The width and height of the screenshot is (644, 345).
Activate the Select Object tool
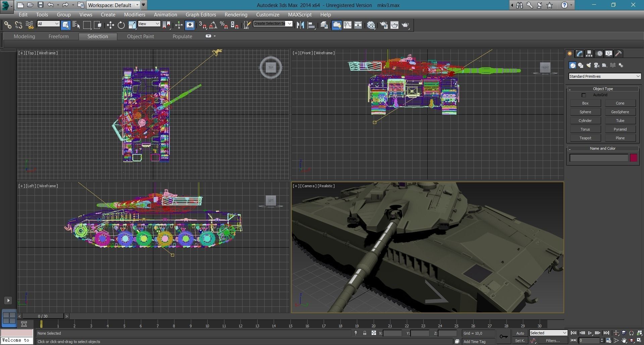click(66, 25)
